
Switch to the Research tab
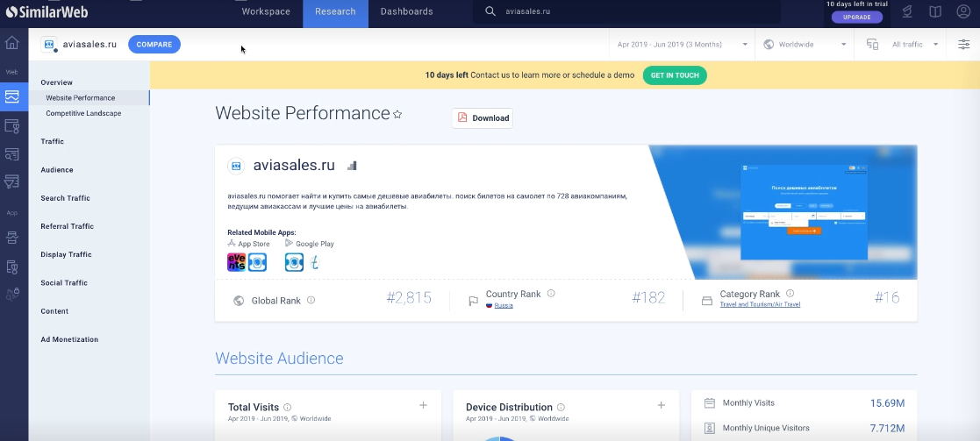point(336,12)
